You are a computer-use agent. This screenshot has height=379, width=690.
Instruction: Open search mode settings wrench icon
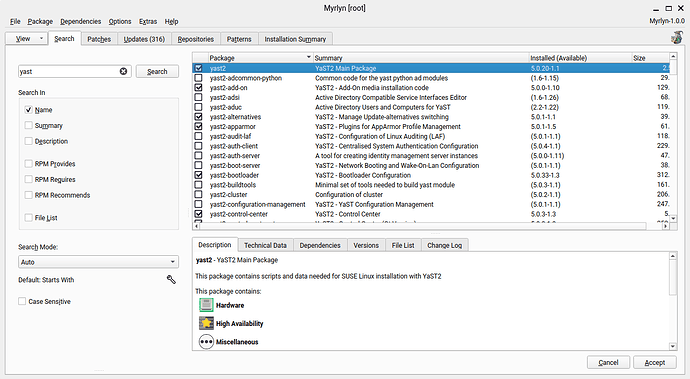coord(171,280)
